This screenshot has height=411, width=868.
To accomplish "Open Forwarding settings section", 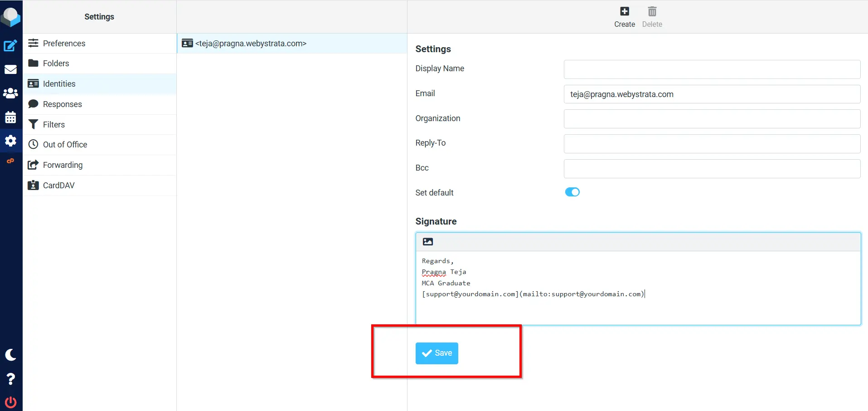I will [x=100, y=165].
